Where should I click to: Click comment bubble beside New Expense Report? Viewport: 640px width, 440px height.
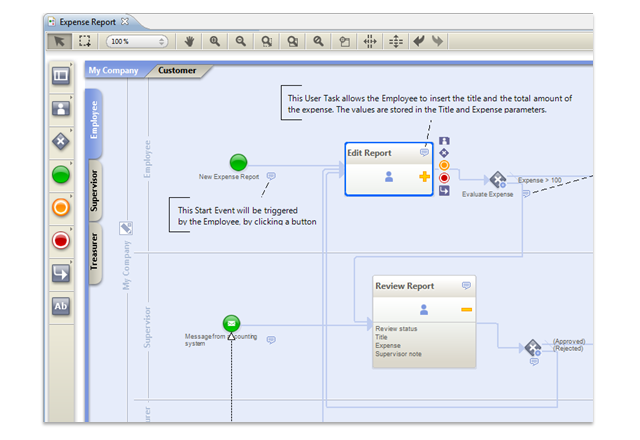click(271, 176)
